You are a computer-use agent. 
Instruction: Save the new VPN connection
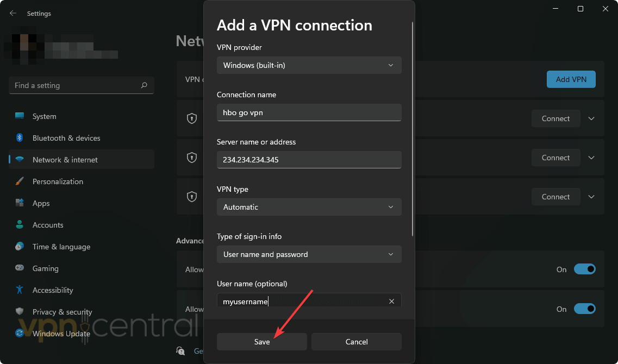(x=261, y=342)
